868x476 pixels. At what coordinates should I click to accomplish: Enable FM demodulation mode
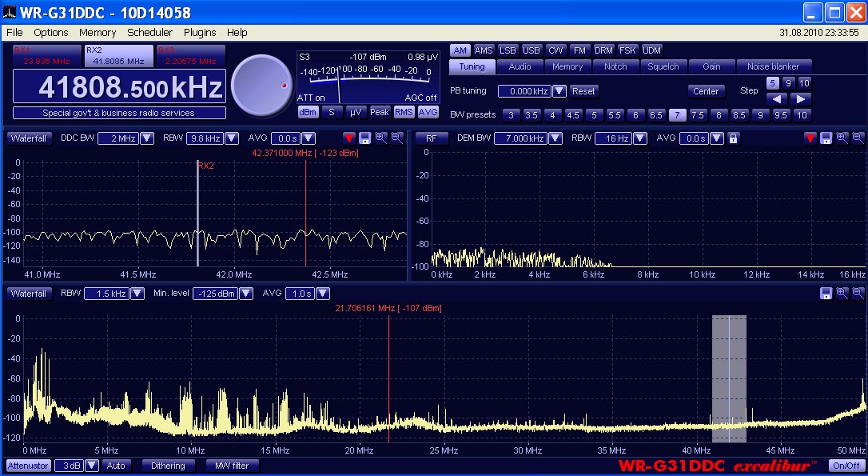[579, 50]
